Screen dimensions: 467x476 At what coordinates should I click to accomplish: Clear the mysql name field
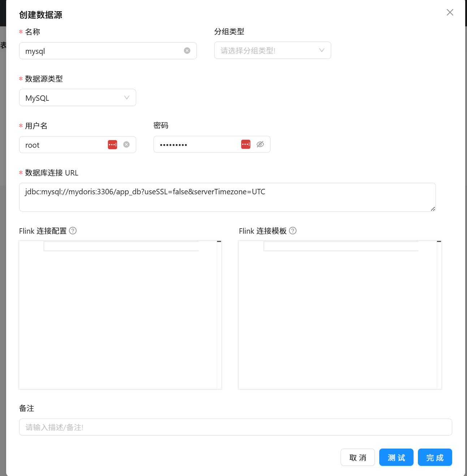pos(187,51)
